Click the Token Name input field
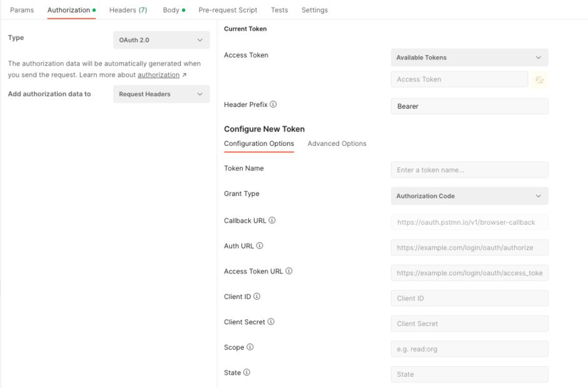Screen dimensions: 588x388 [x=469, y=170]
